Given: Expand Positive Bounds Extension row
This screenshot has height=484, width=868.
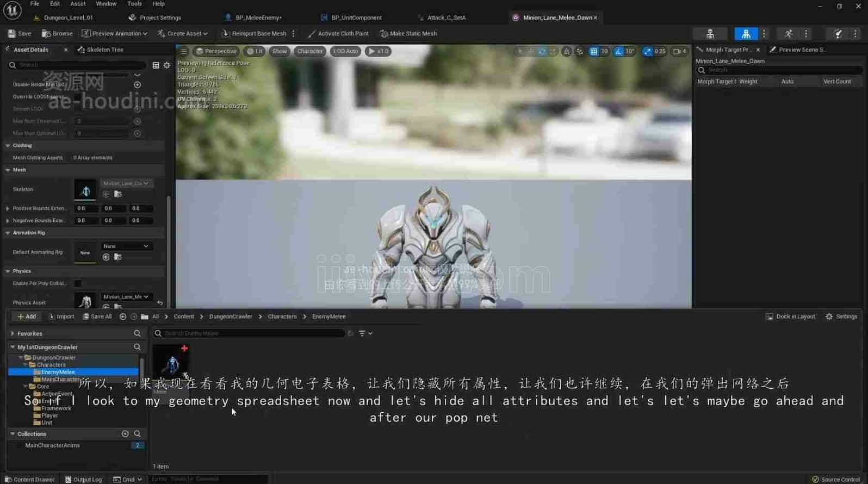Looking at the screenshot, I should pyautogui.click(x=8, y=208).
